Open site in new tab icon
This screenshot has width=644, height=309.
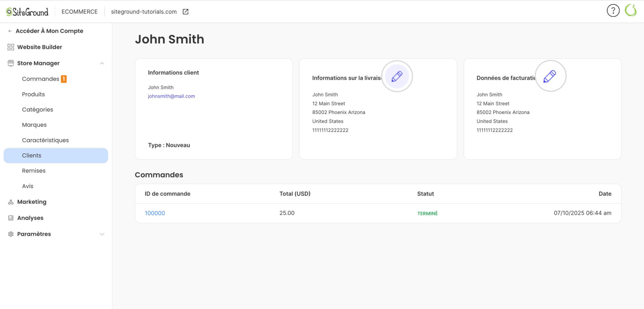(x=185, y=12)
